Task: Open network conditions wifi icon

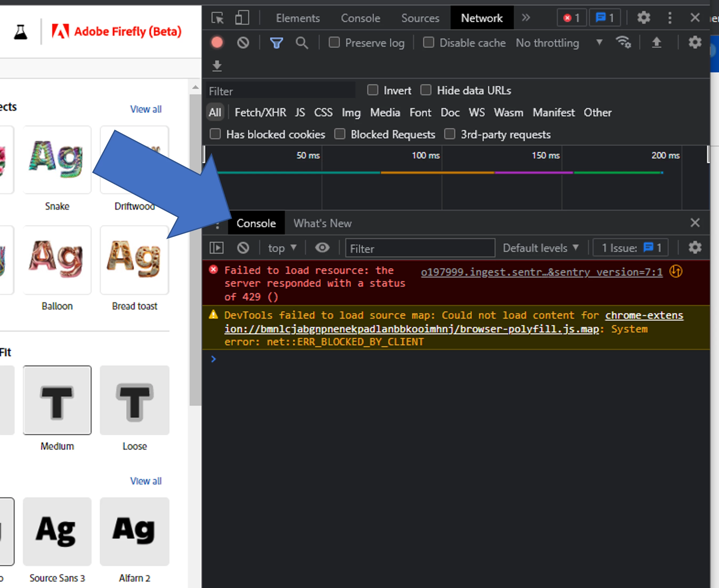Action: [623, 43]
